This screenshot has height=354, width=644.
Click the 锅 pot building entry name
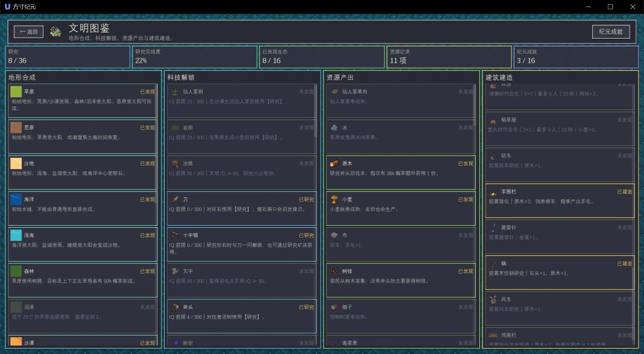coord(503,263)
